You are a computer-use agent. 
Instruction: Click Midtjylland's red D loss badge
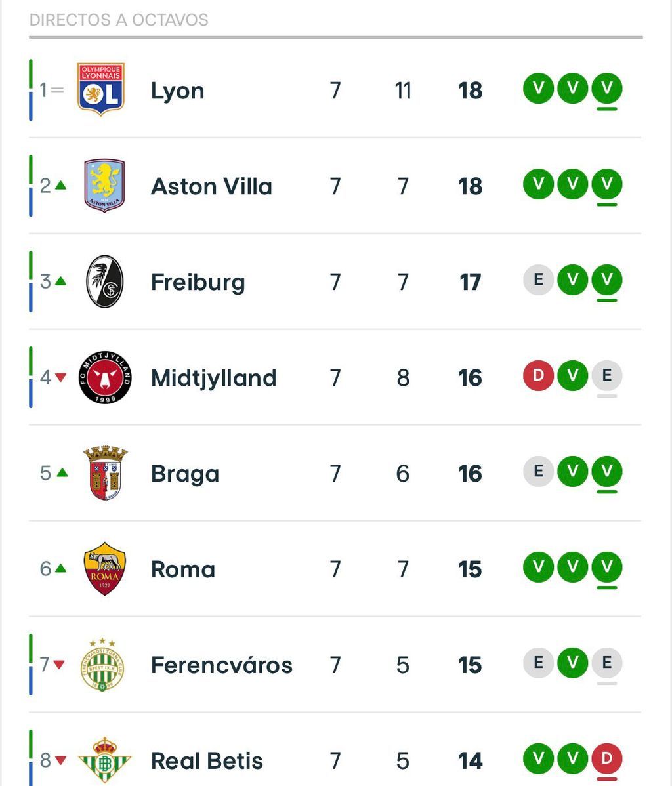coord(537,376)
